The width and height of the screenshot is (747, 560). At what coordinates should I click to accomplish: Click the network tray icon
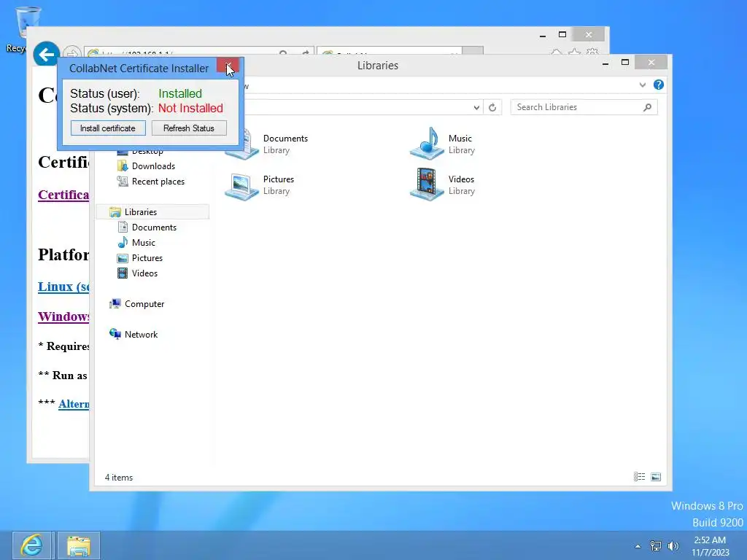656,545
